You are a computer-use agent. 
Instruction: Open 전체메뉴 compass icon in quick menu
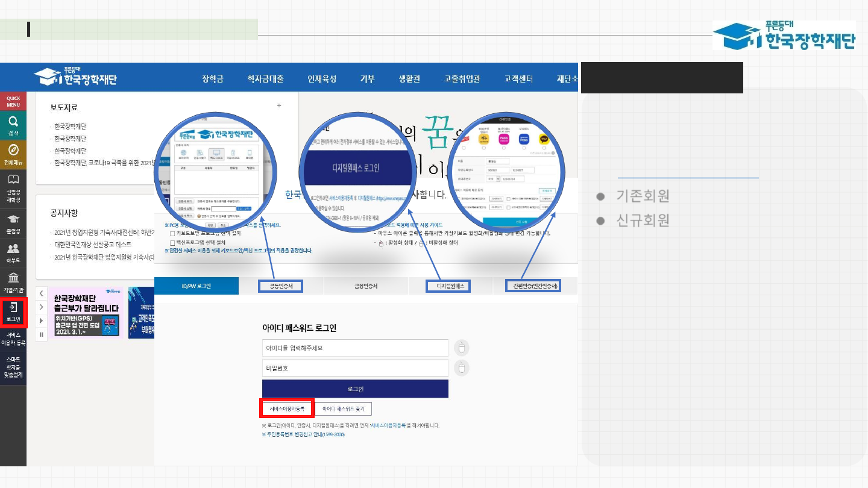pyautogui.click(x=13, y=154)
